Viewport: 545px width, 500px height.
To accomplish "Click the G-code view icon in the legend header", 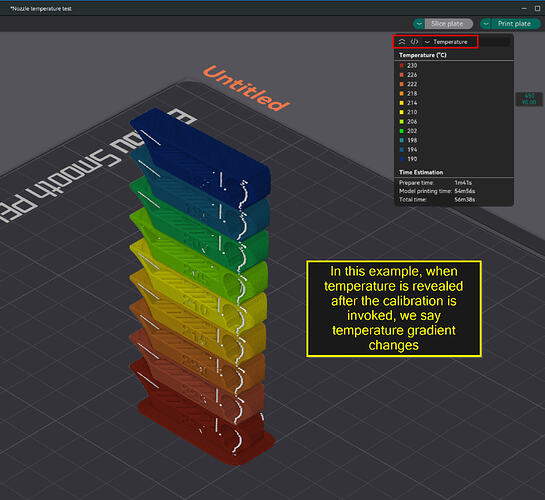I will point(414,42).
